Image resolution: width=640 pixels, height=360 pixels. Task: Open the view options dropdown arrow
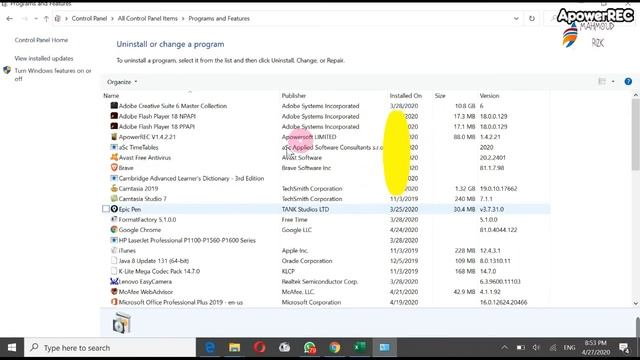(x=613, y=82)
